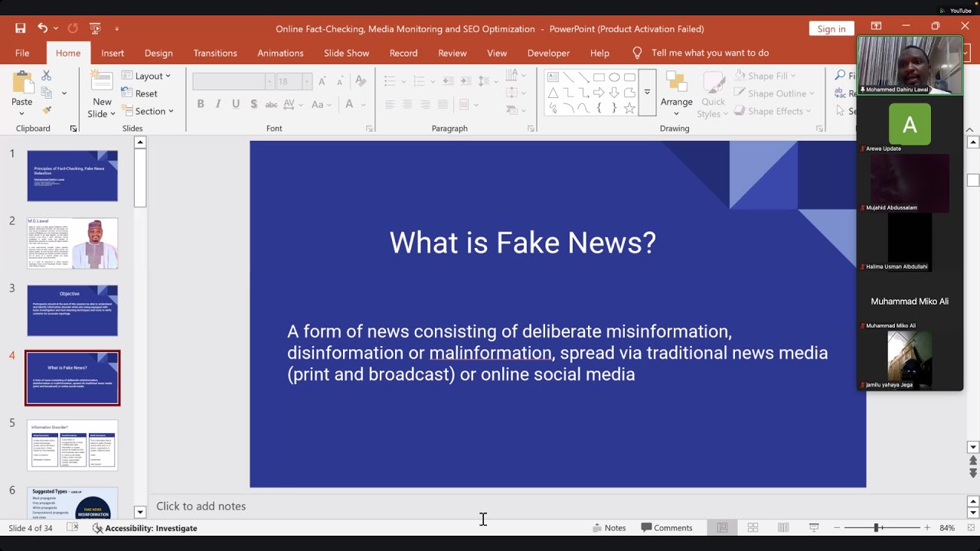This screenshot has width=980, height=551.
Task: Switch to Reading View
Action: pyautogui.click(x=783, y=528)
